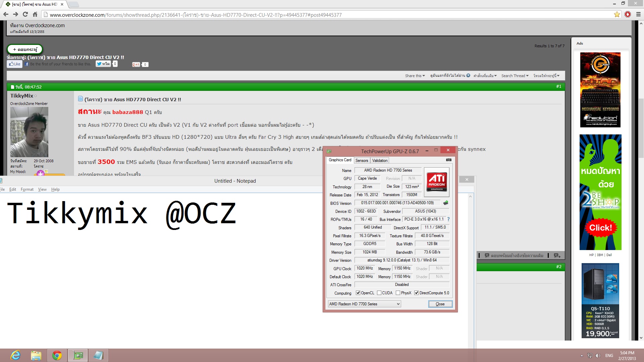Enable the CUDA checkbox
Viewport: 644px width, 362px height.
[379, 293]
